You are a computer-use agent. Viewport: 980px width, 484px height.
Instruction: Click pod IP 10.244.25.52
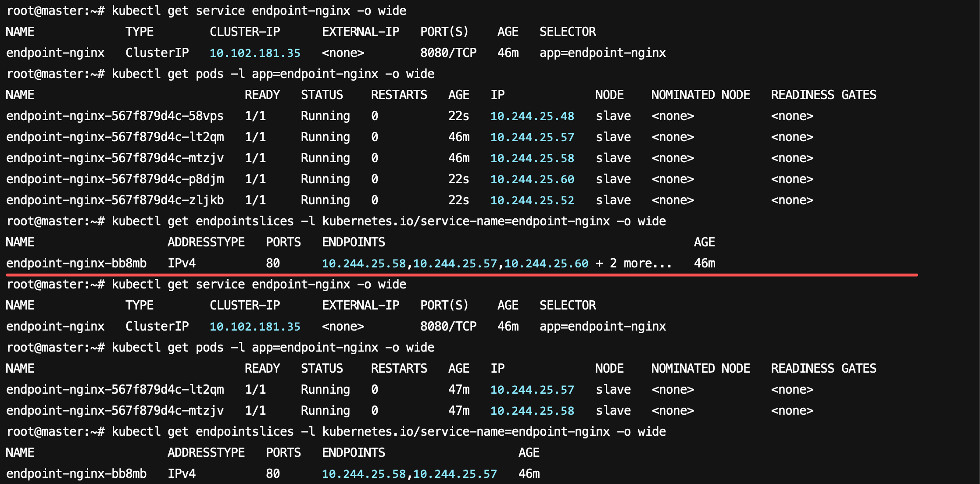(532, 200)
